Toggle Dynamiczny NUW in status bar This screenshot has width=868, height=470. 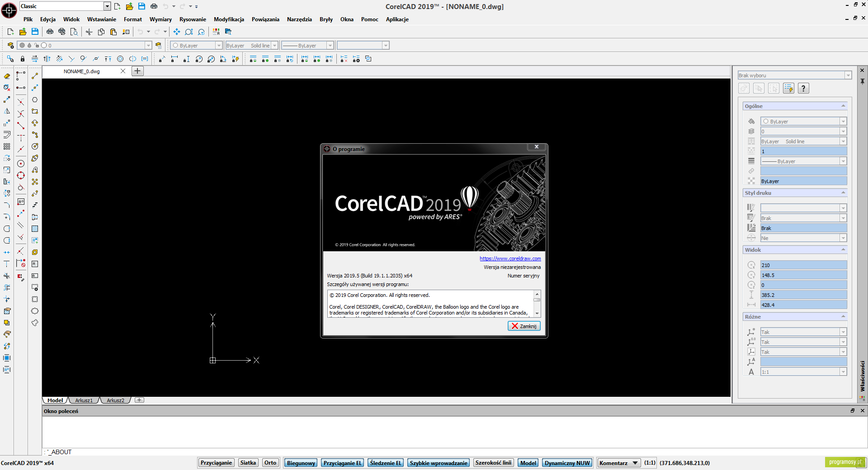coord(567,463)
